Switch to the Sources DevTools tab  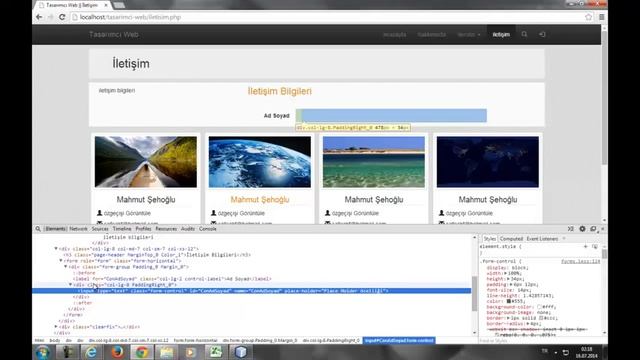100,229
